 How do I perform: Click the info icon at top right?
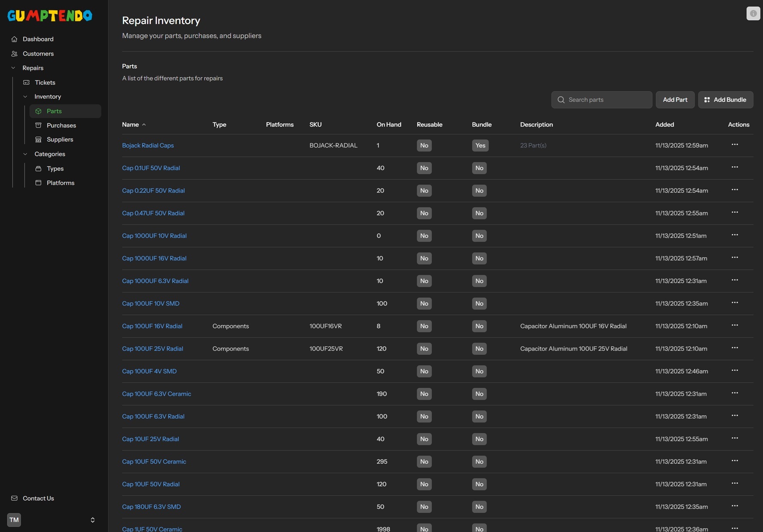point(753,14)
